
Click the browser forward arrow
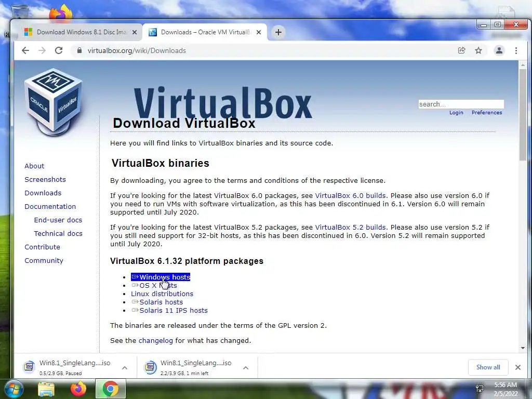click(x=42, y=50)
